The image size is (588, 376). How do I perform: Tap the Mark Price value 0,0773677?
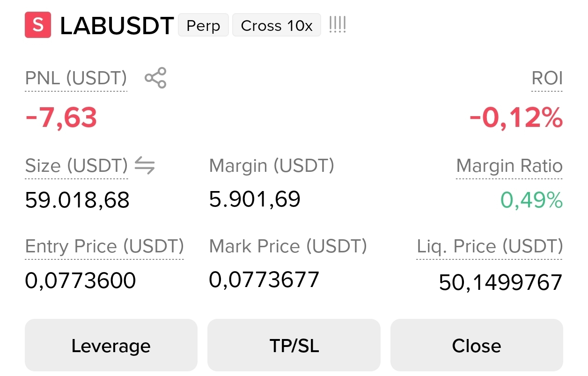point(264,280)
